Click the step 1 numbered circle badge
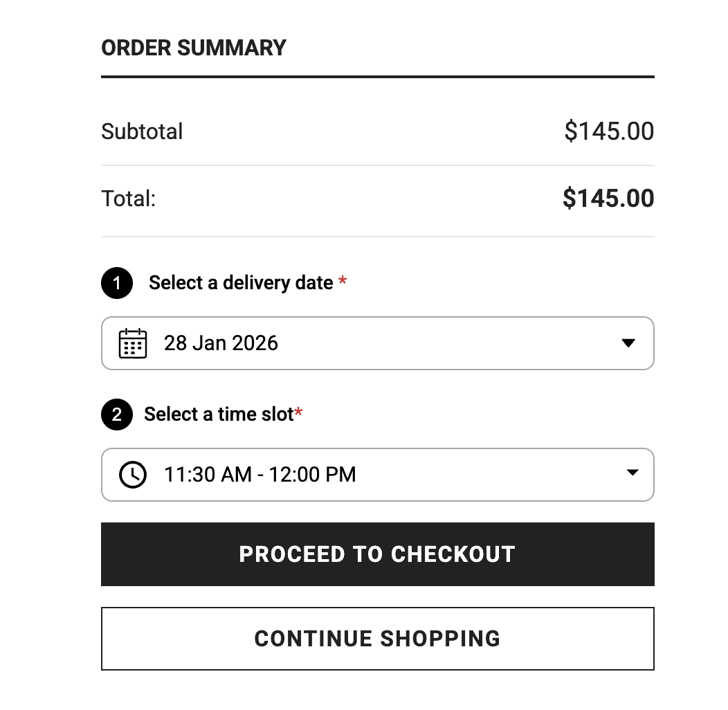The height and width of the screenshot is (710, 728). (116, 283)
